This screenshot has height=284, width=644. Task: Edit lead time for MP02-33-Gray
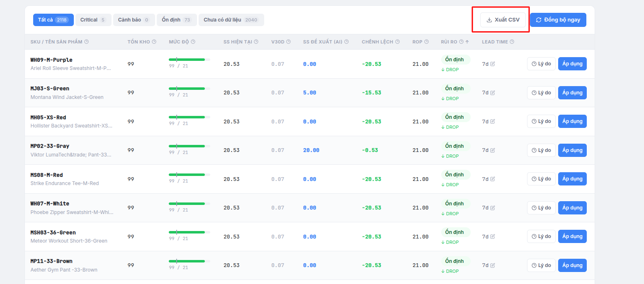(x=493, y=150)
